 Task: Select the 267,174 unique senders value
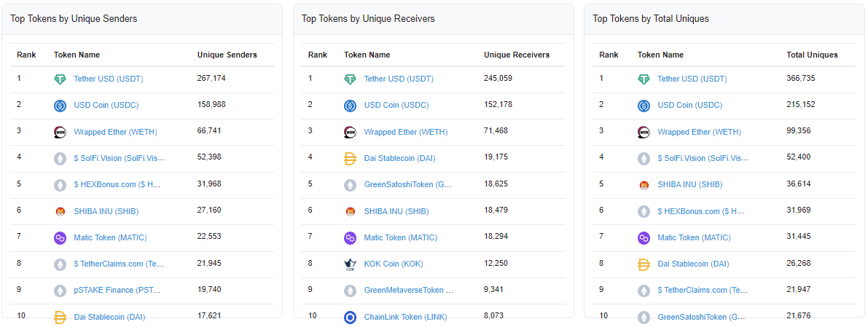click(x=211, y=79)
